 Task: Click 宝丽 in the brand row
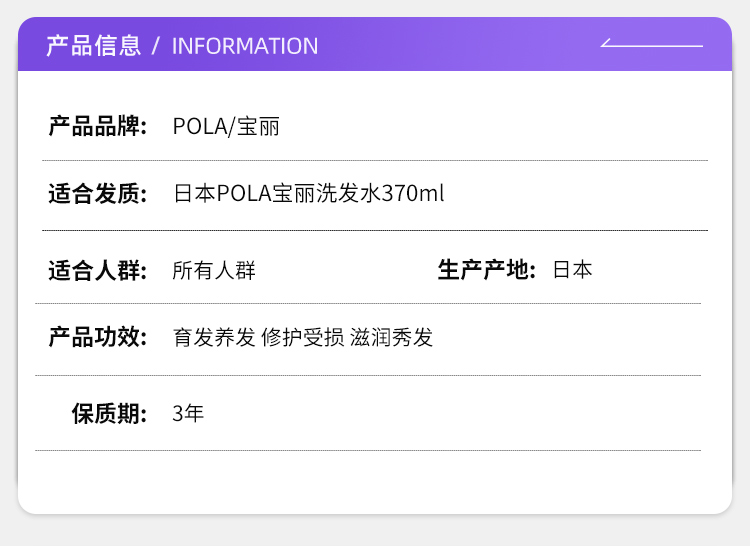coord(258,127)
